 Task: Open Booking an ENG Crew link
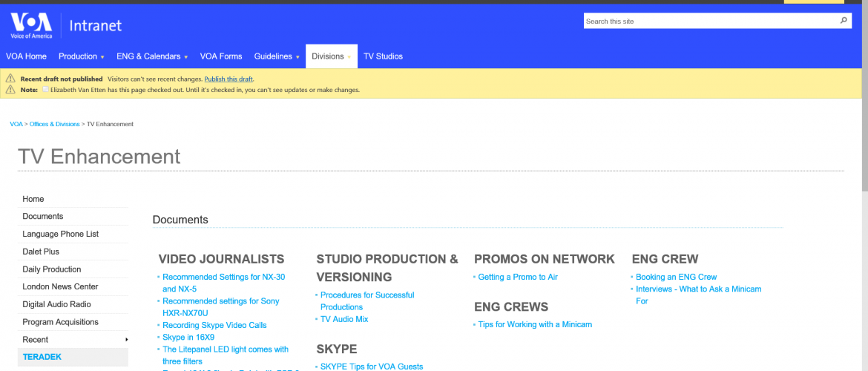tap(676, 277)
